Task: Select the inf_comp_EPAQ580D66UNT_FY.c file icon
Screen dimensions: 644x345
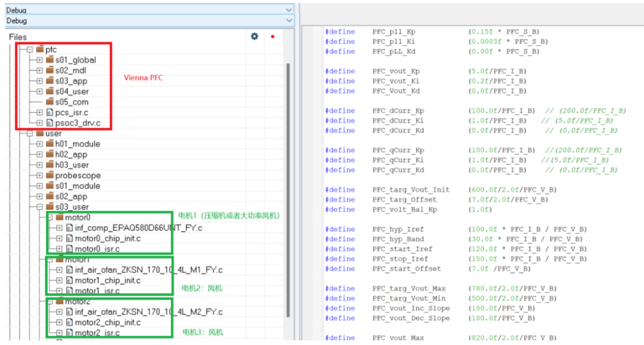Action: click(x=69, y=228)
